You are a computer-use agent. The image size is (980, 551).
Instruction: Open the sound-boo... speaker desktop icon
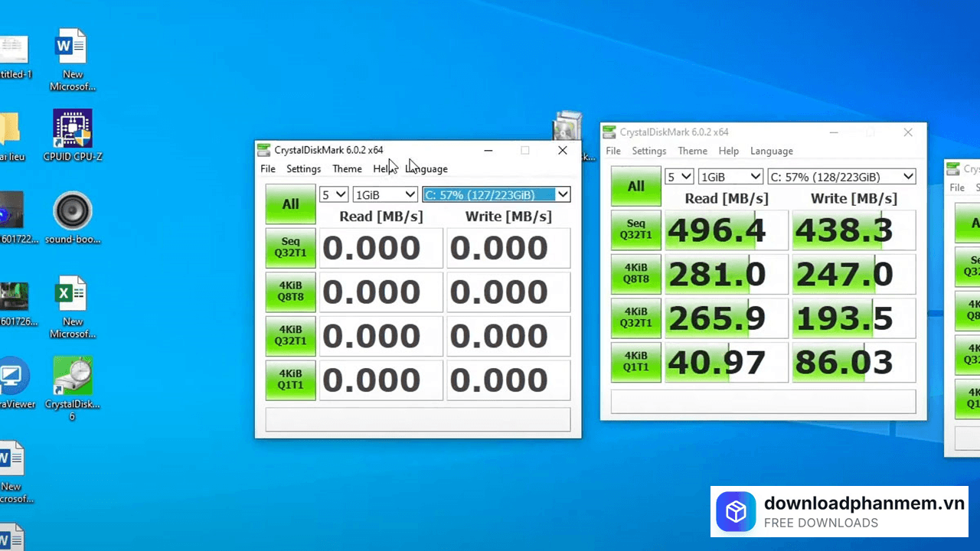[x=73, y=211]
